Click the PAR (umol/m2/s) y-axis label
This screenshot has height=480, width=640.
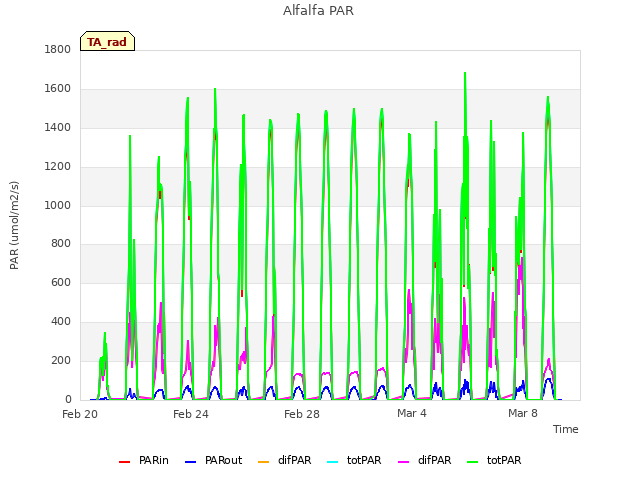[14, 225]
